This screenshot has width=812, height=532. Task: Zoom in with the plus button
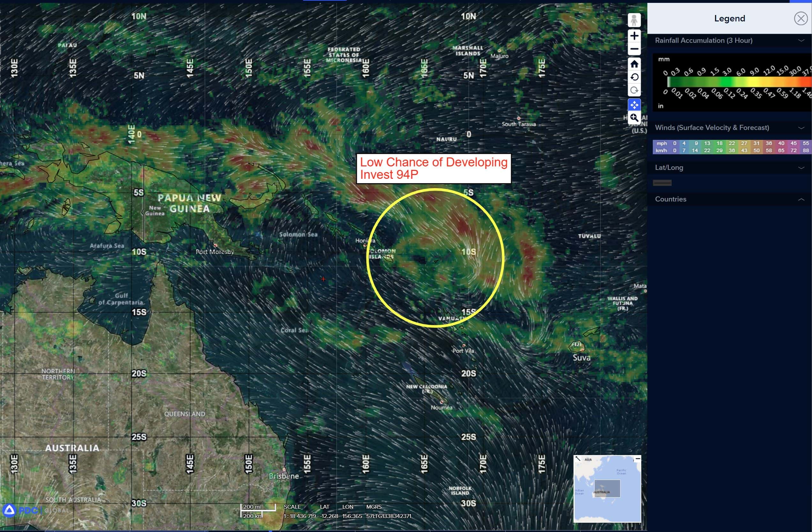click(634, 36)
